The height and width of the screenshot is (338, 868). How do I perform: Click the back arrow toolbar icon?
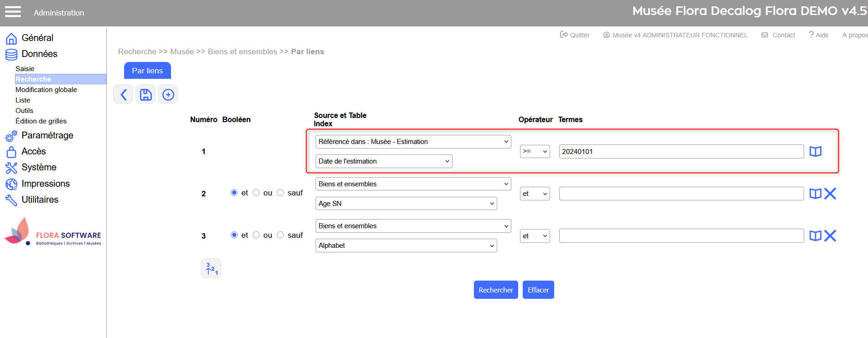[x=123, y=94]
